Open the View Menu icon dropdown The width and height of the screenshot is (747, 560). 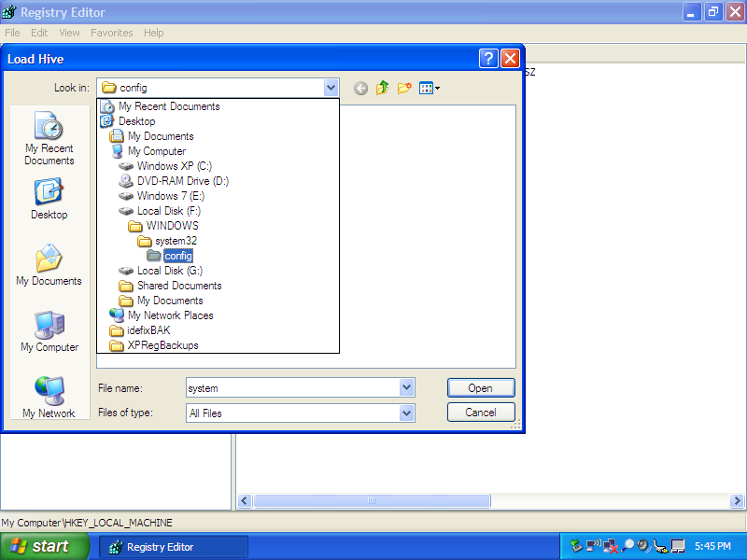pos(430,88)
